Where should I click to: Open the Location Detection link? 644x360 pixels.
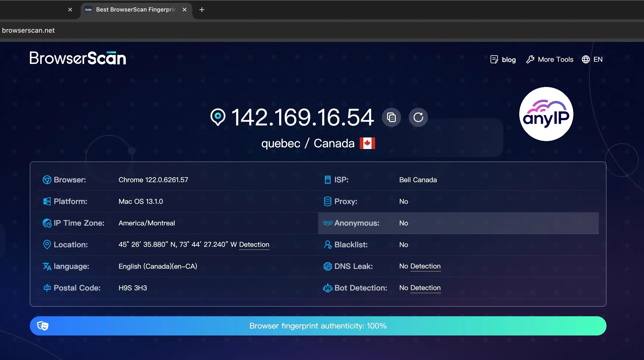254,244
